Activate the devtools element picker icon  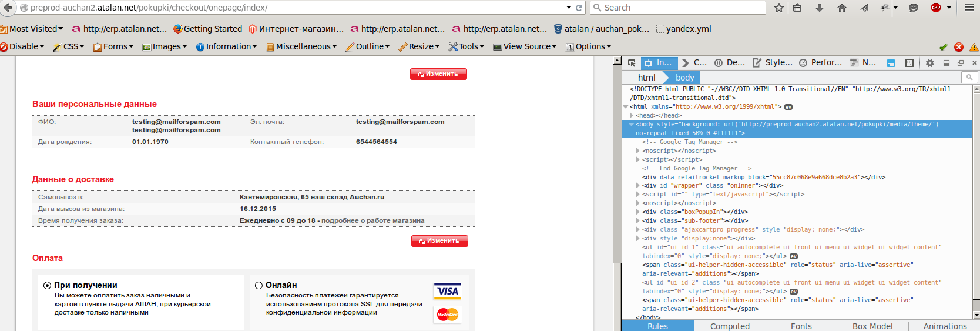click(x=632, y=62)
